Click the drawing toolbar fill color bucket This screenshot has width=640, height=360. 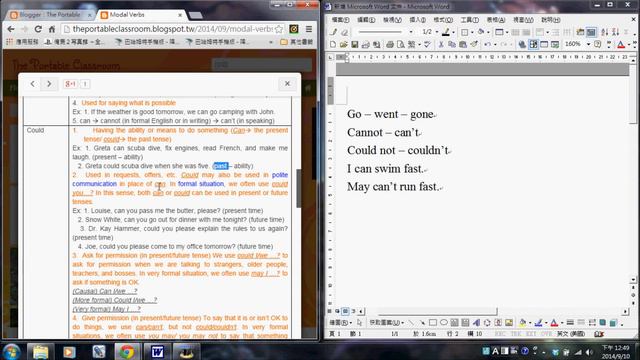523,322
